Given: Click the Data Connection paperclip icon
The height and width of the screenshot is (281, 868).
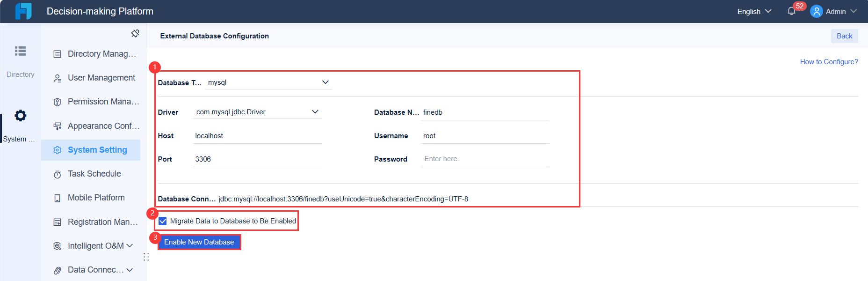Looking at the screenshot, I should point(57,270).
